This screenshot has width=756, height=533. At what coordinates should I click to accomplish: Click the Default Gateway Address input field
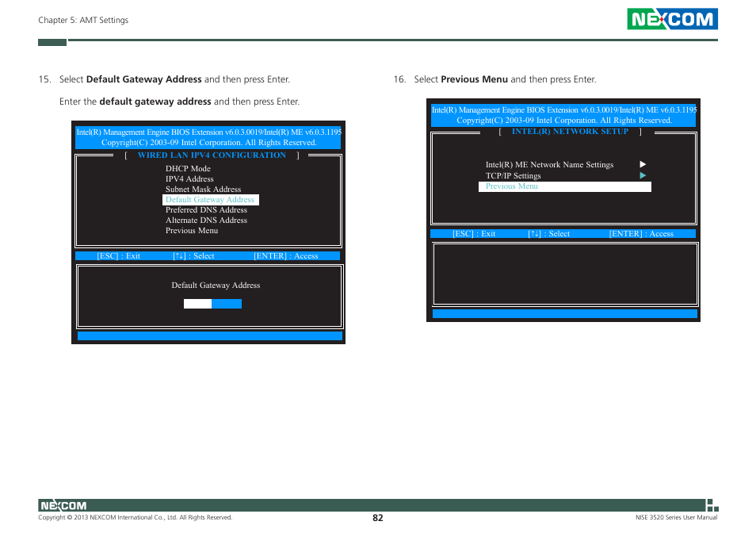[x=212, y=304]
